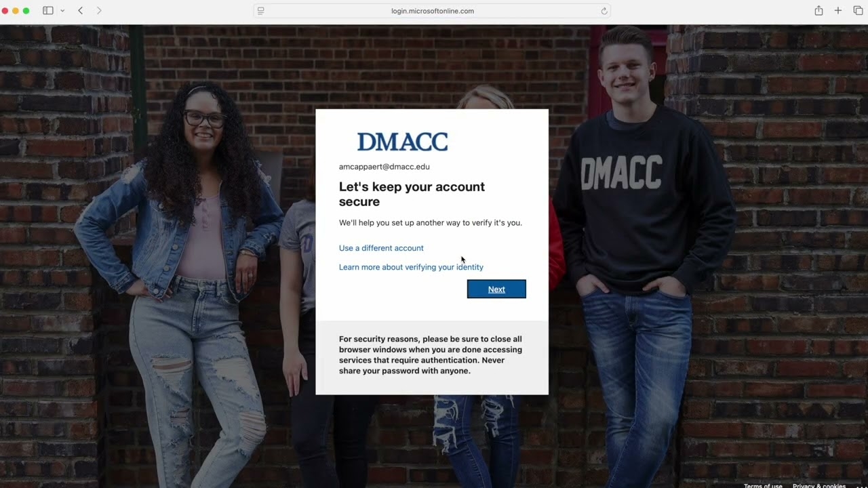Screen dimensions: 868x488
Task: Enter full screen with green button
Action: 26,11
